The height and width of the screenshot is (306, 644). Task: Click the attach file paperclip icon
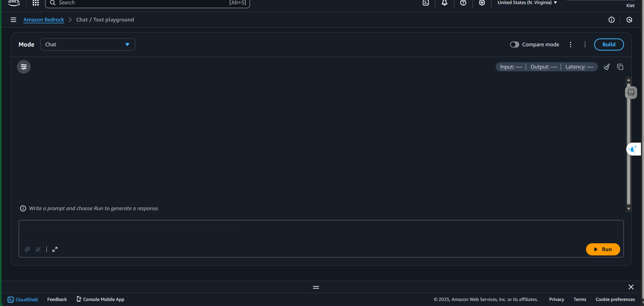pos(28,249)
